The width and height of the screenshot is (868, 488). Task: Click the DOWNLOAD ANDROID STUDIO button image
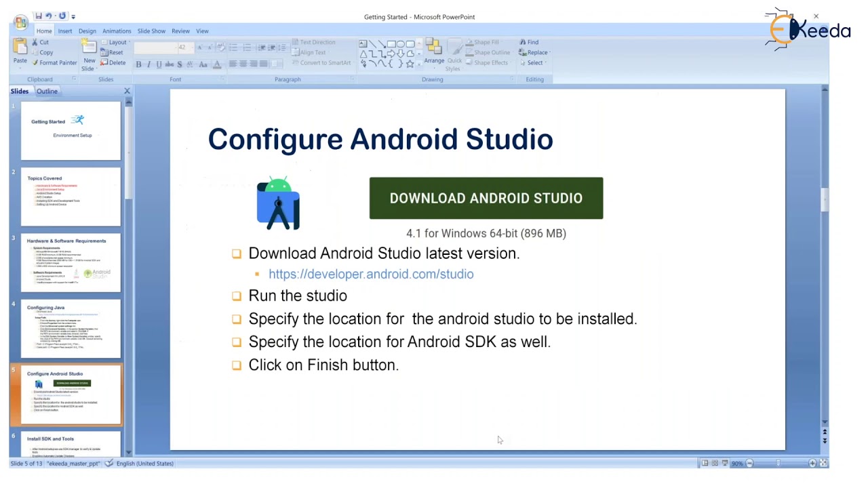pyautogui.click(x=486, y=198)
